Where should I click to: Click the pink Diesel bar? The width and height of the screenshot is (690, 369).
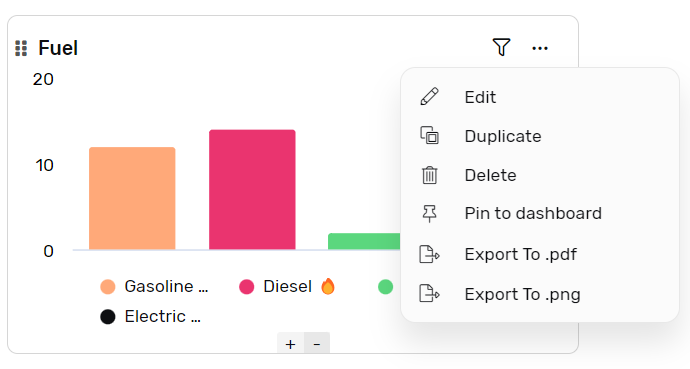click(x=252, y=190)
